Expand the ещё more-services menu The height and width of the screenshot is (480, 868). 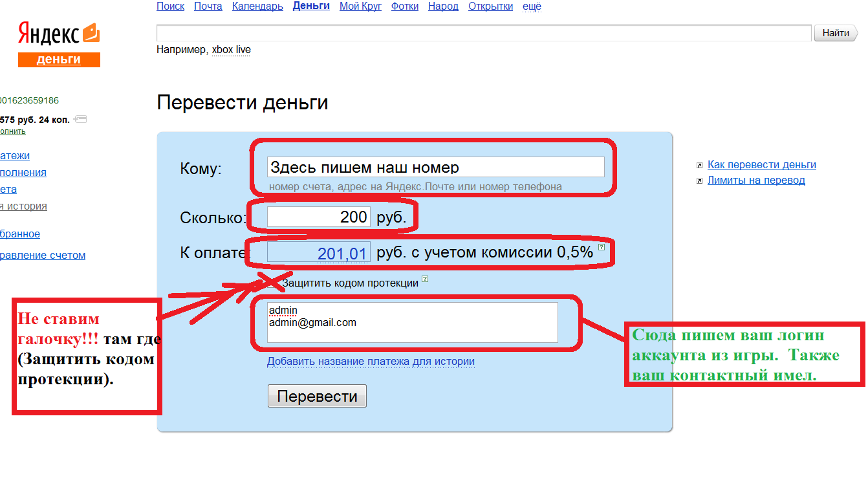click(532, 6)
